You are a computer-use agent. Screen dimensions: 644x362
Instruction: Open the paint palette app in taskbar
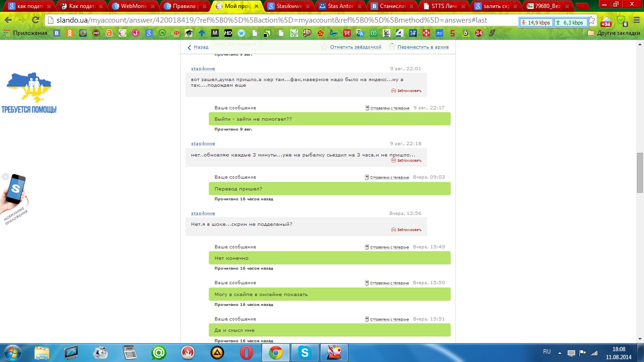(334, 353)
